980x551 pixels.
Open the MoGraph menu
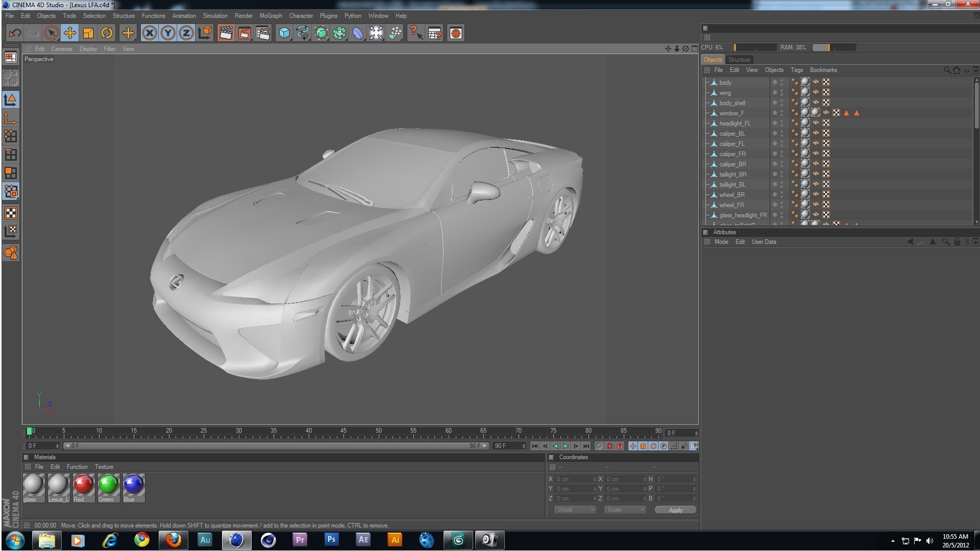click(x=271, y=16)
